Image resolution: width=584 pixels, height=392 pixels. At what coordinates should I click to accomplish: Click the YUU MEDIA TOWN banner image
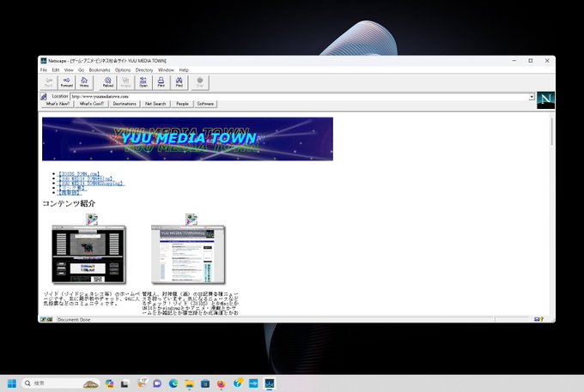pyautogui.click(x=187, y=139)
